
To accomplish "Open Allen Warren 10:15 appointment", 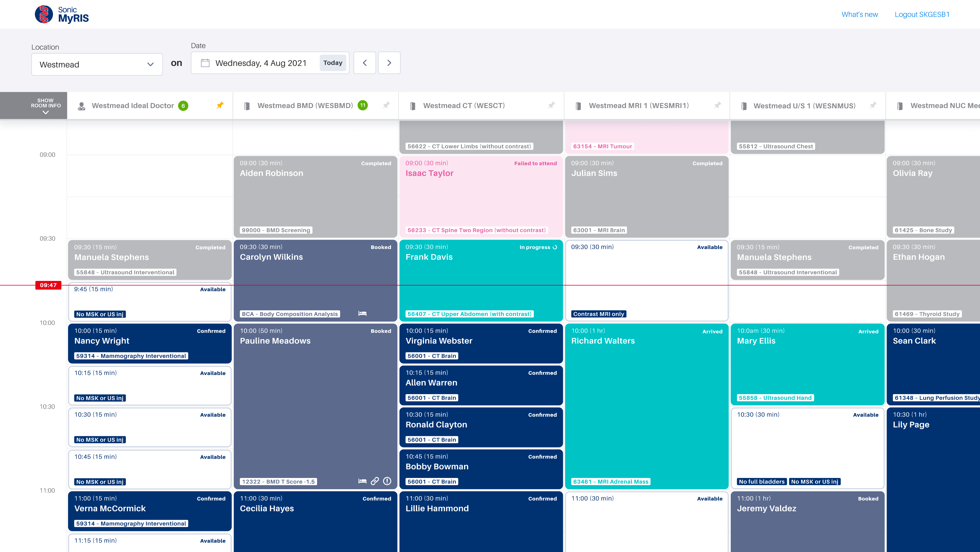I will pos(481,385).
